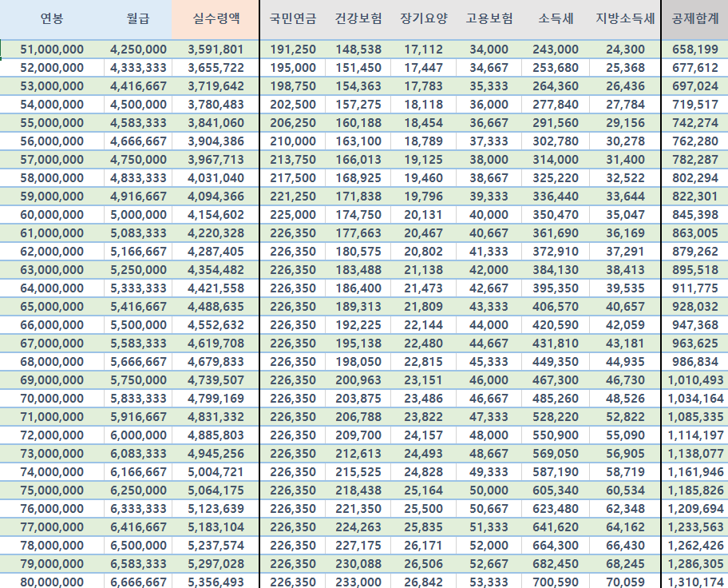Click the 공제합계 column header
This screenshot has width=728, height=588.
tap(695, 18)
